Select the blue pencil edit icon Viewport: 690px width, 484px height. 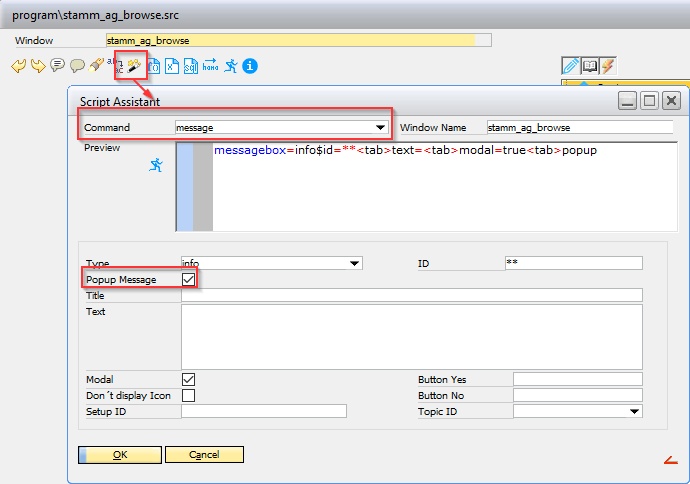pos(570,66)
